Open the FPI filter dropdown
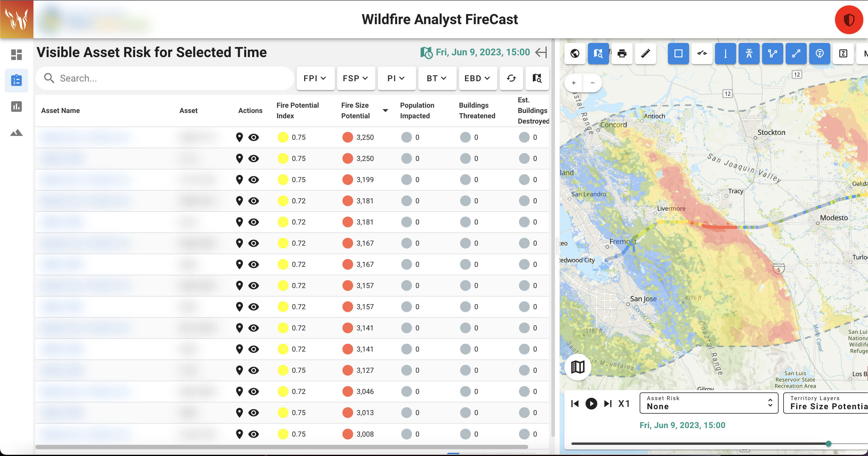 tap(315, 78)
